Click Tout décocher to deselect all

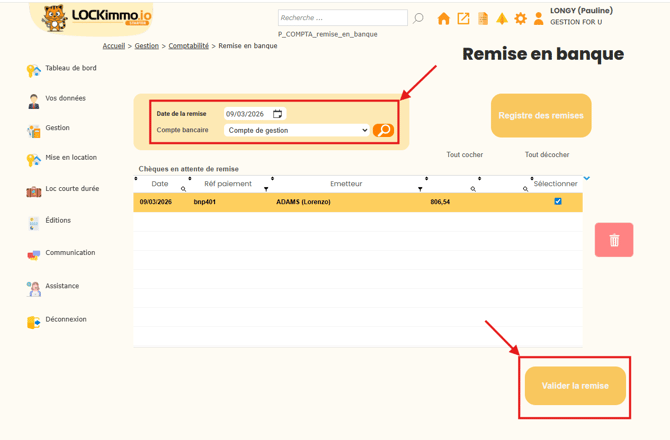pyautogui.click(x=547, y=155)
